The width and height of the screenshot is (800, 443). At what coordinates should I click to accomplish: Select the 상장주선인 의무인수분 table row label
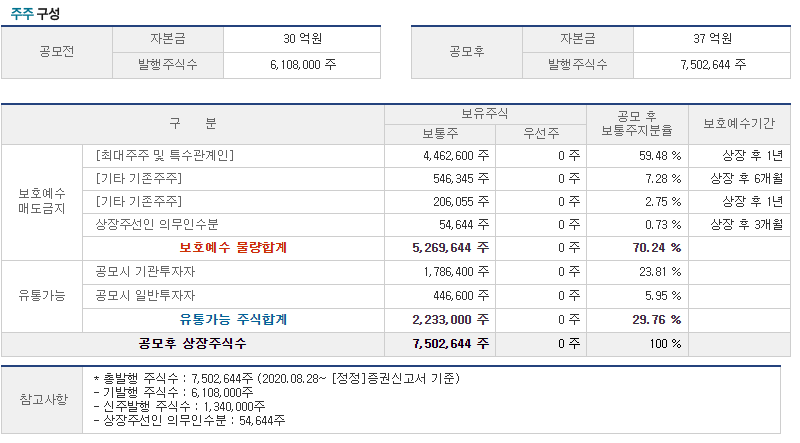coord(157,225)
